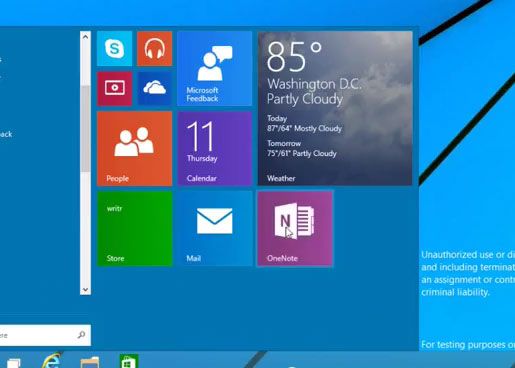515x368 pixels.
Task: Click the Start menu scrollbar thumb
Action: click(x=85, y=129)
